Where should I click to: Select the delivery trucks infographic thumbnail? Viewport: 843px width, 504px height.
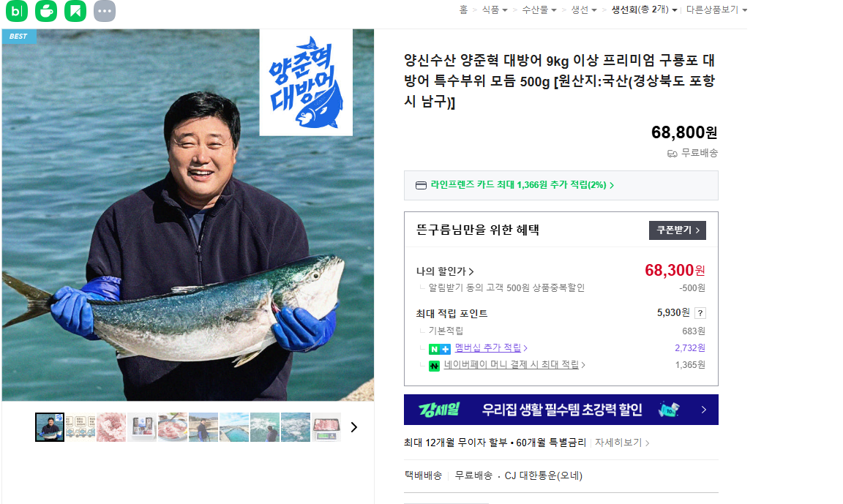point(80,427)
